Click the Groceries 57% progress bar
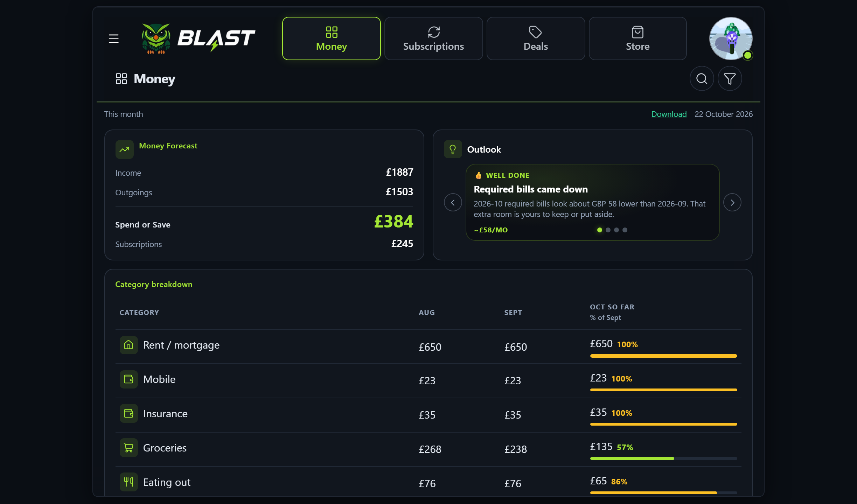857x504 pixels. pos(663,458)
